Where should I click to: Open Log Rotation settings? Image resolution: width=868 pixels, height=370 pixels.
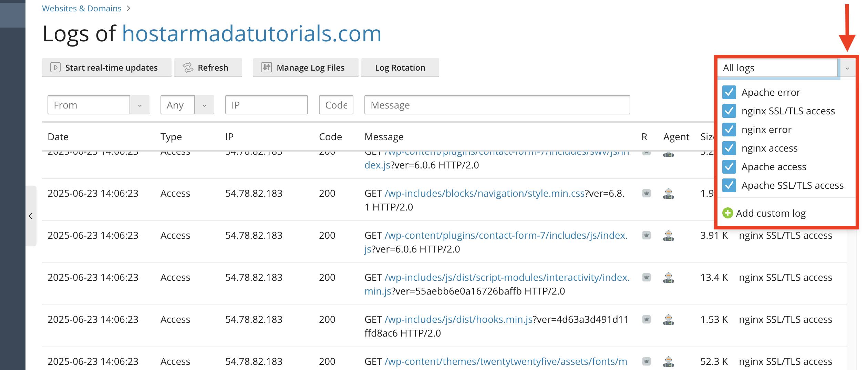[400, 68]
